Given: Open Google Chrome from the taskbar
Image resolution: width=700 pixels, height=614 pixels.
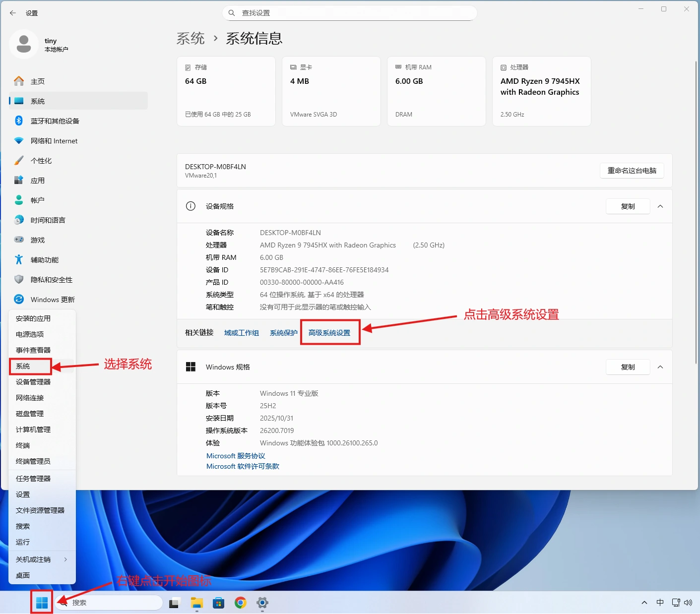Looking at the screenshot, I should pyautogui.click(x=241, y=603).
